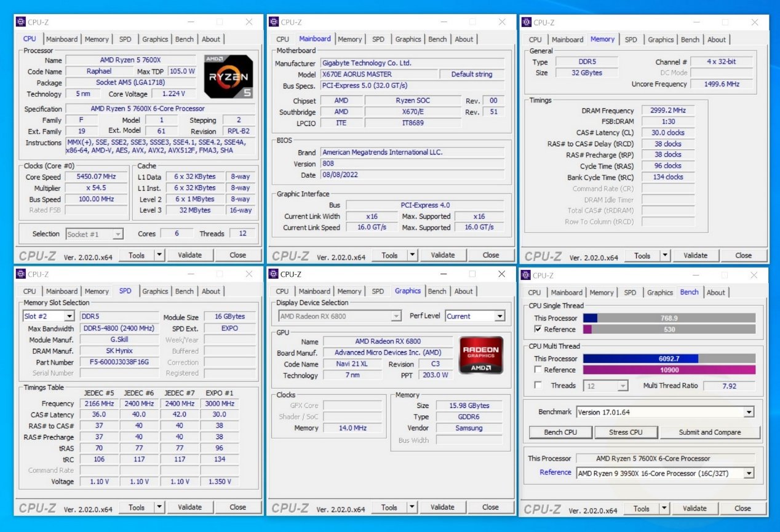Select the CPU tab in the Memory-tab window
The width and height of the screenshot is (780, 532).
point(536,39)
